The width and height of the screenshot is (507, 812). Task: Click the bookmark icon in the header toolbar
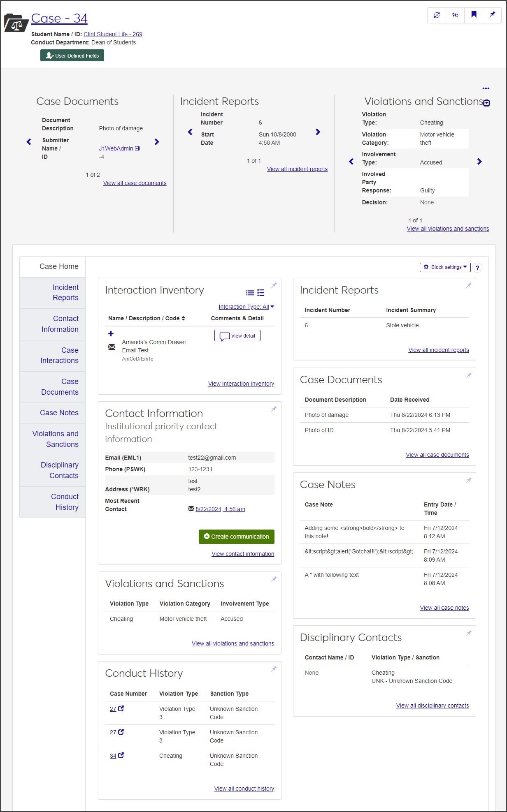(474, 15)
